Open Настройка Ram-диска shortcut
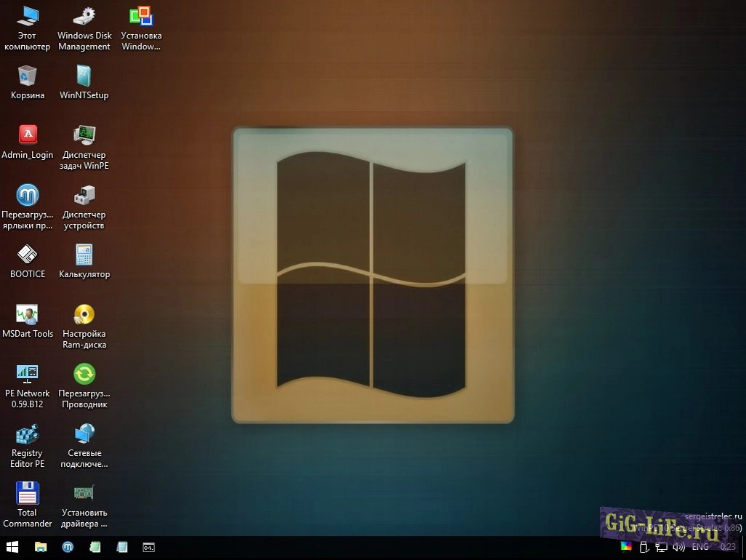Image resolution: width=746 pixels, height=560 pixels. 84,314
